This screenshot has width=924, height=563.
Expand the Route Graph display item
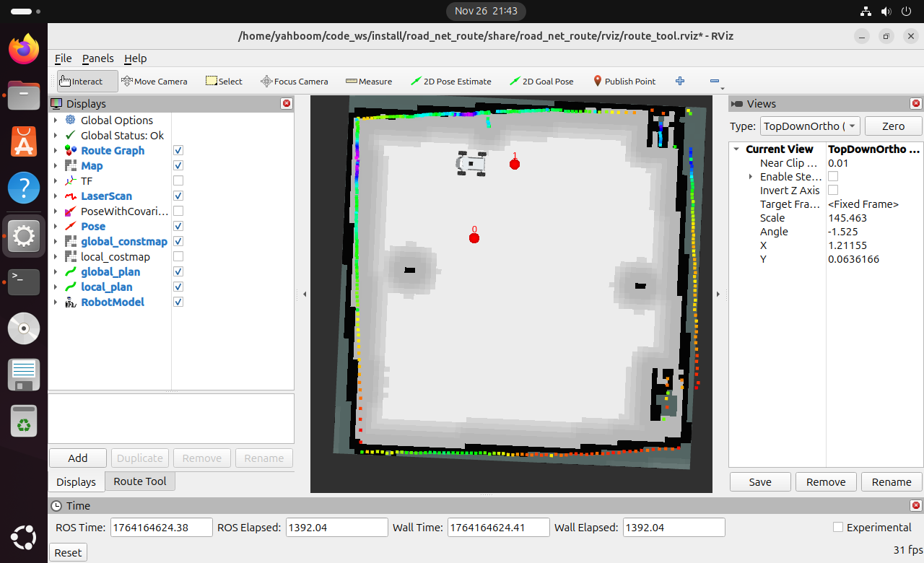click(56, 151)
